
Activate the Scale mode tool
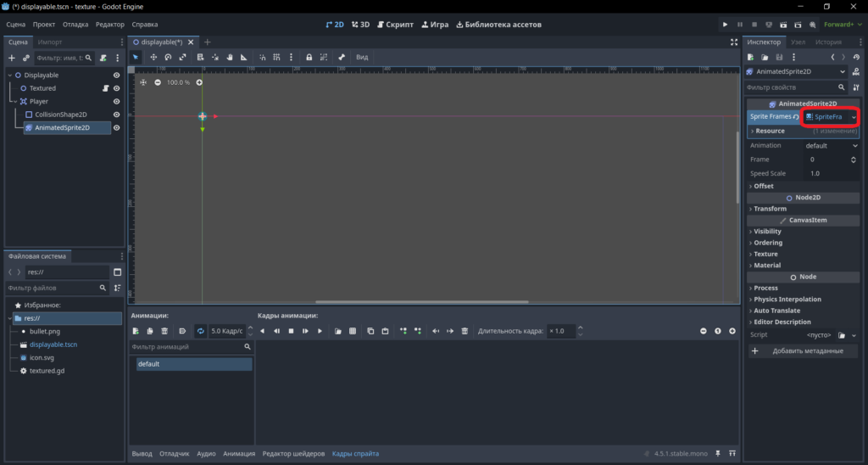(182, 57)
